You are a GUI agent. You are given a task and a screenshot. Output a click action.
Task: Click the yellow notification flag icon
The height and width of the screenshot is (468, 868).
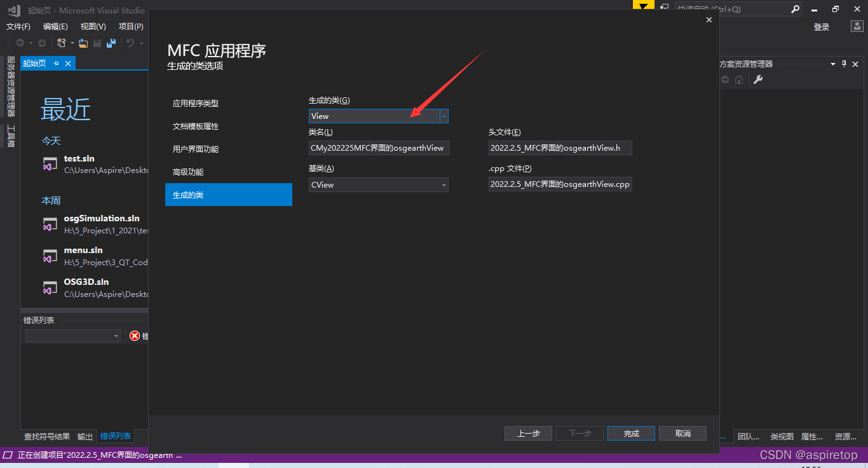pyautogui.click(x=644, y=6)
